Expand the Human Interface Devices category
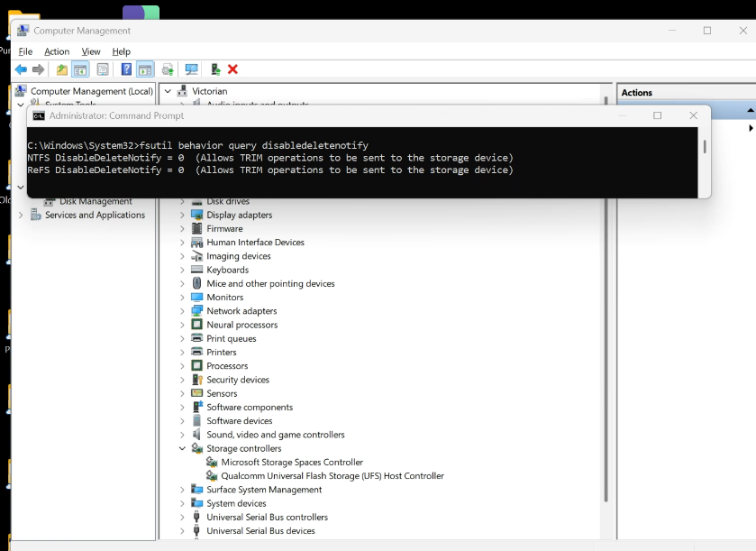The image size is (756, 551). (x=182, y=243)
